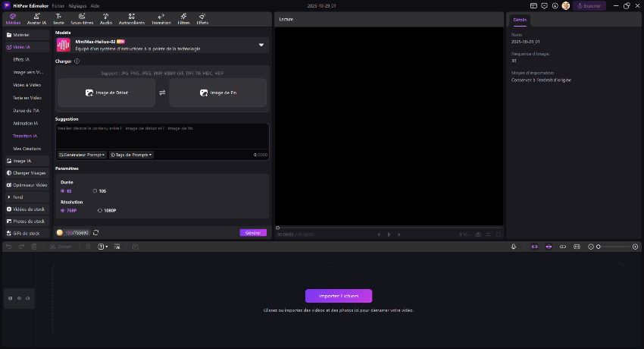The width and height of the screenshot is (644, 349).
Task: Select Vidéo à Vidéo in sidebar
Action: pos(27,85)
